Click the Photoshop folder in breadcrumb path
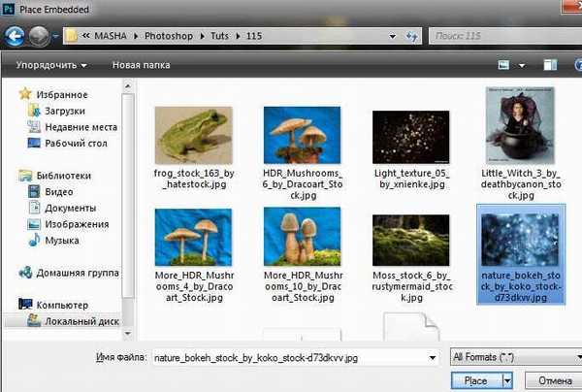 click(173, 37)
